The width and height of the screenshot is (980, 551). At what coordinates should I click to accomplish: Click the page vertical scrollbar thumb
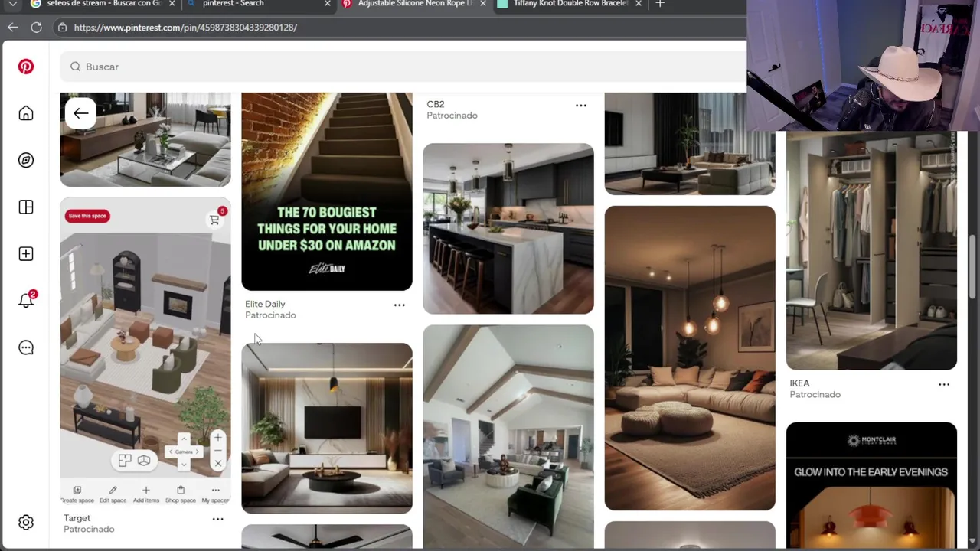coord(974,268)
